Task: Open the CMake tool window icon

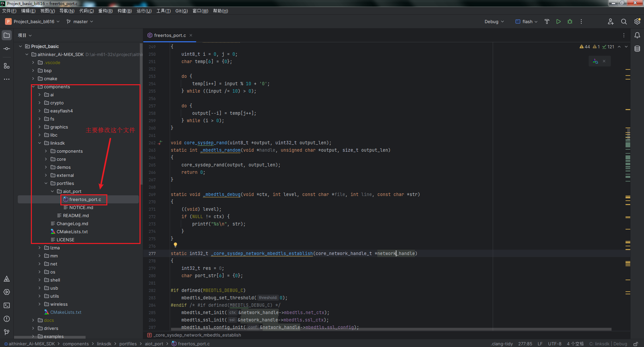Action: (x=7, y=279)
